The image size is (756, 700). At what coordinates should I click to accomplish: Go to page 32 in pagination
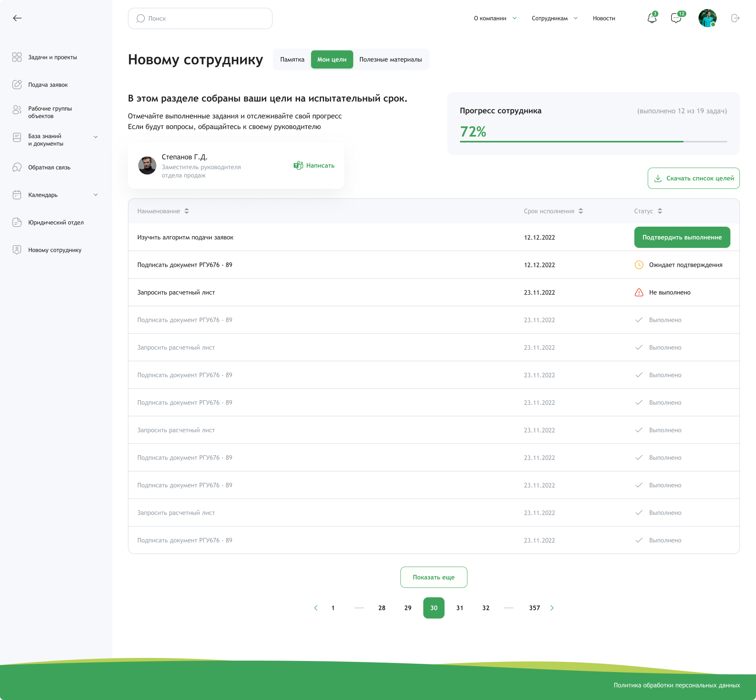(486, 608)
